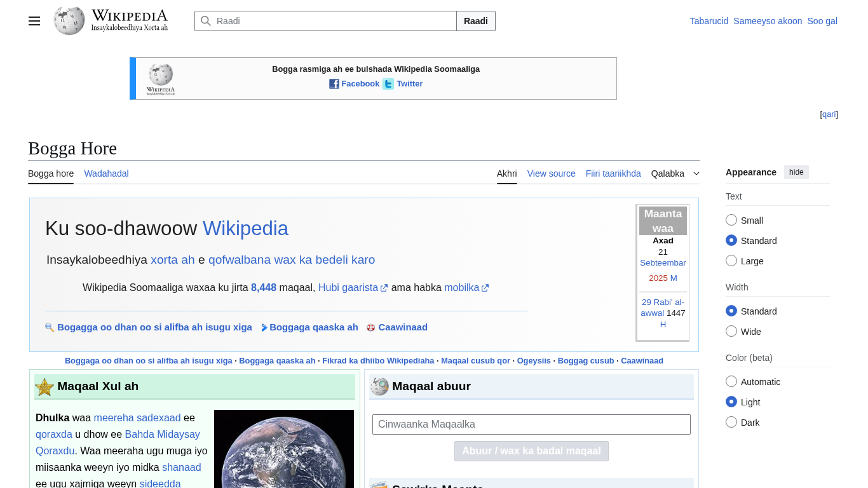The width and height of the screenshot is (868, 488).
Task: Select Large text size
Action: pos(731,261)
